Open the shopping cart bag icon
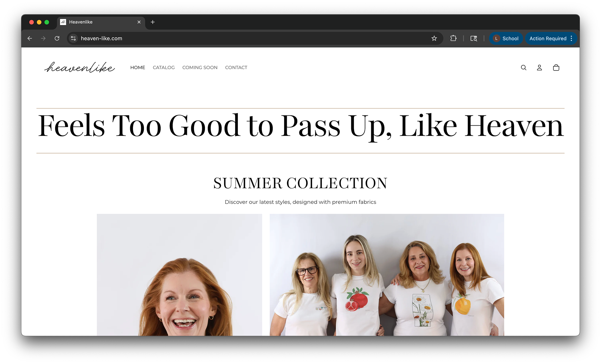The width and height of the screenshot is (601, 364). click(556, 68)
